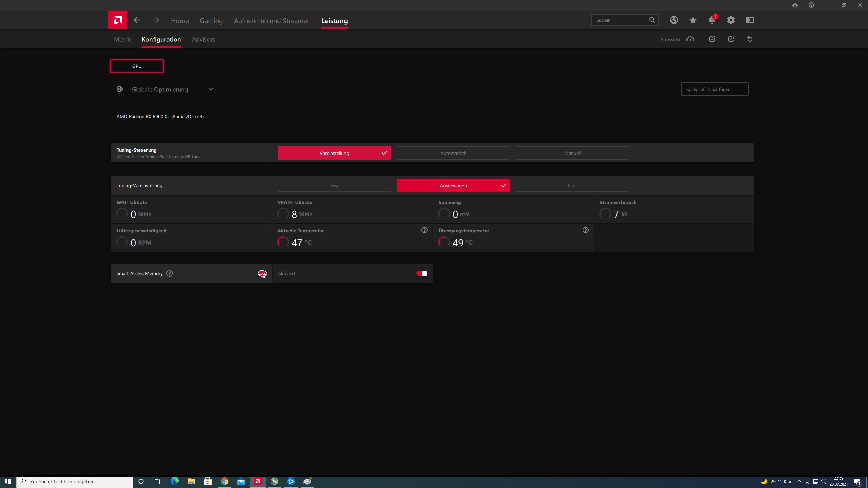
Task: Open favorites star icon
Action: [693, 20]
